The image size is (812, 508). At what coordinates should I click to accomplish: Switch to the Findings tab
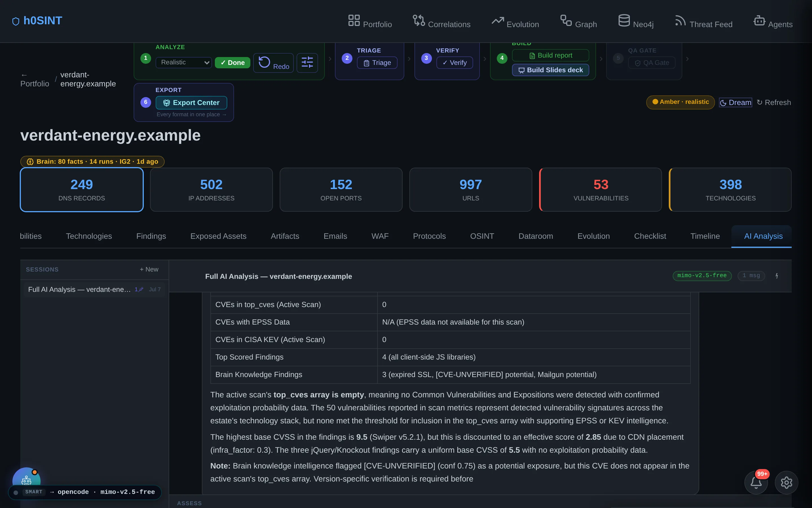point(151,236)
